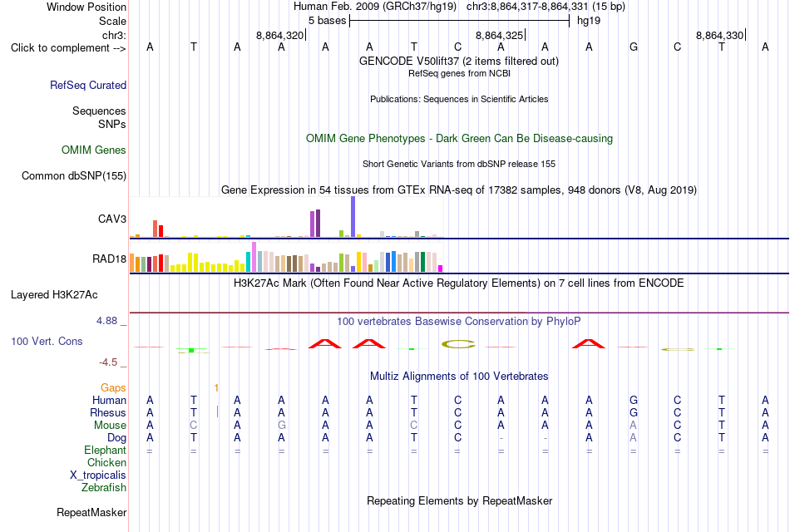The height and width of the screenshot is (532, 790).
Task: Click the -4.5 PhyloP lower scale value
Action: click(x=108, y=362)
